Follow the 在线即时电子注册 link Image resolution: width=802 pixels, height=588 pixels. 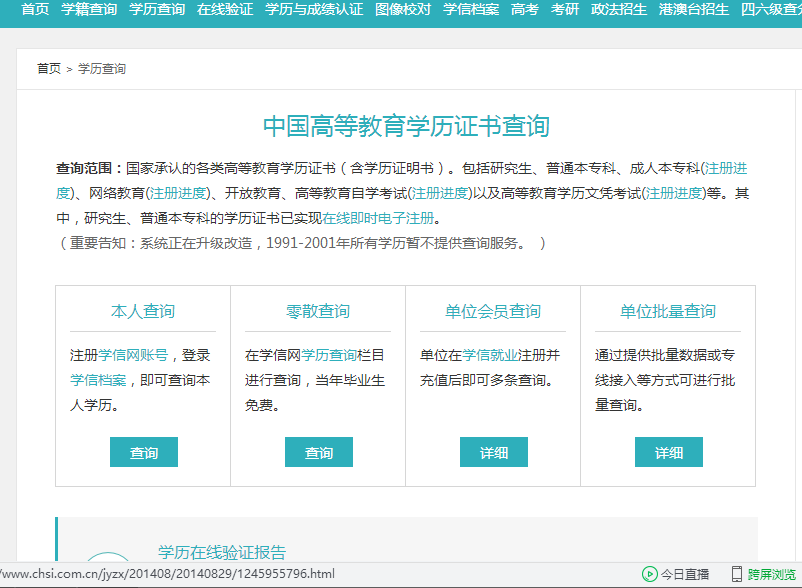(x=378, y=218)
